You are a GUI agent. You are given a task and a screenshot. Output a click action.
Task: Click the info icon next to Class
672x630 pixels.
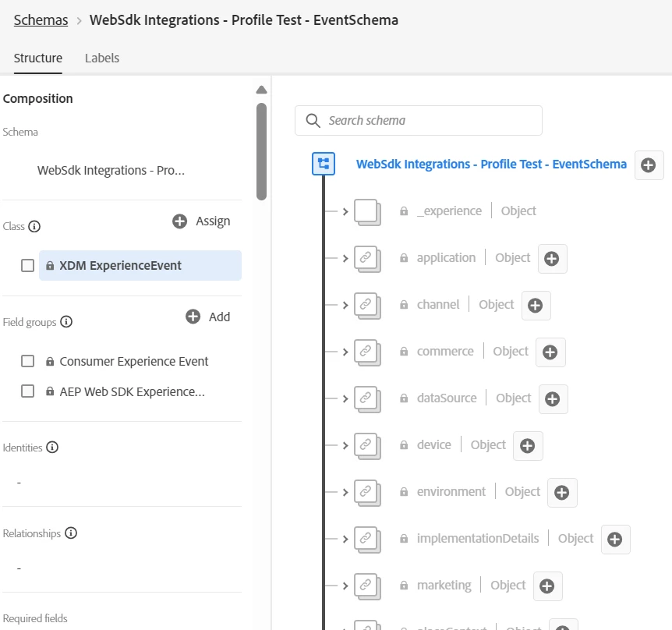pyautogui.click(x=34, y=227)
